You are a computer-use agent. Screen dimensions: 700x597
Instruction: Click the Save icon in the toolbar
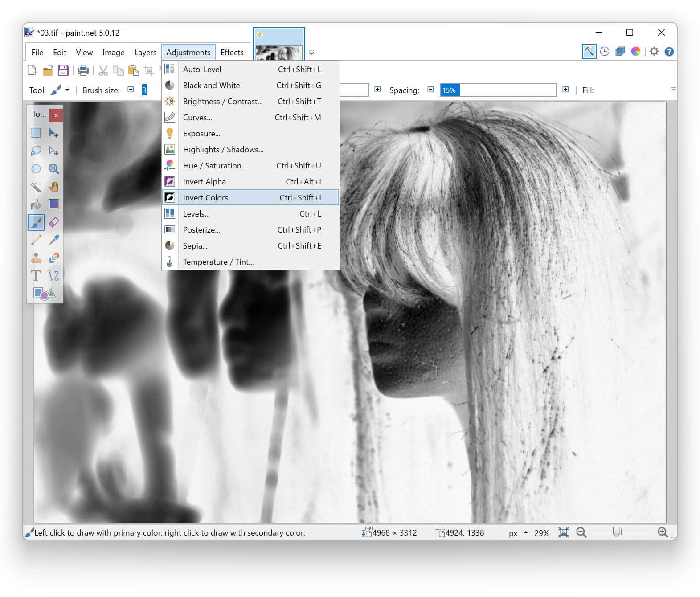[x=63, y=70]
